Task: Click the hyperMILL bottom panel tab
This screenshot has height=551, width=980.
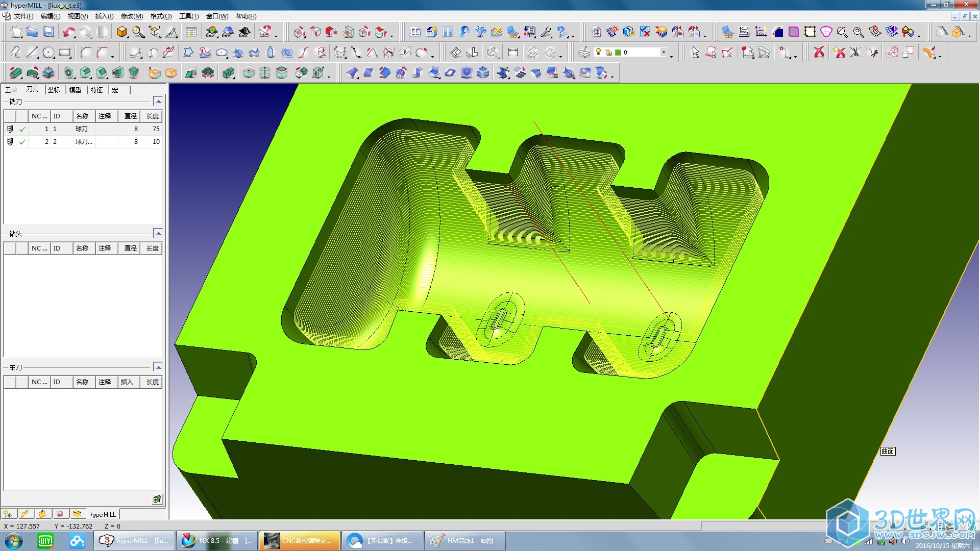Action: click(x=103, y=514)
